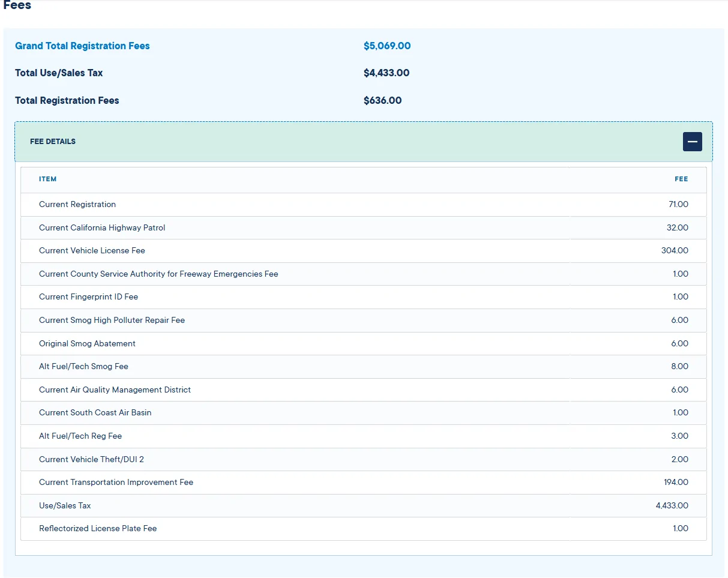Select the Reflectorized License Plate Fee row

pos(364,529)
